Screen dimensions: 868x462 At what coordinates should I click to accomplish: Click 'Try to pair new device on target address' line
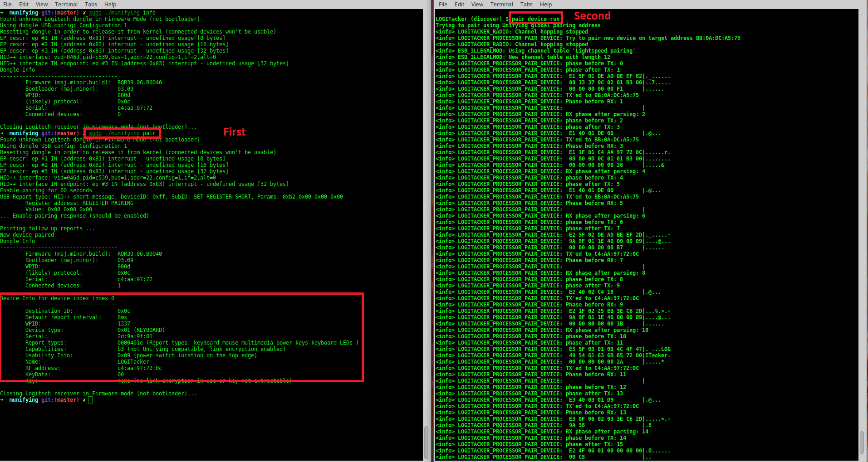[x=588, y=38]
